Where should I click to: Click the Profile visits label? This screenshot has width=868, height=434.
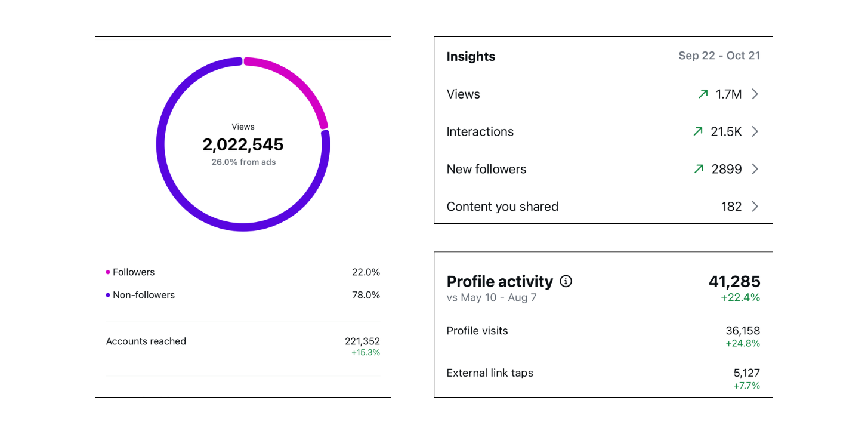477,331
